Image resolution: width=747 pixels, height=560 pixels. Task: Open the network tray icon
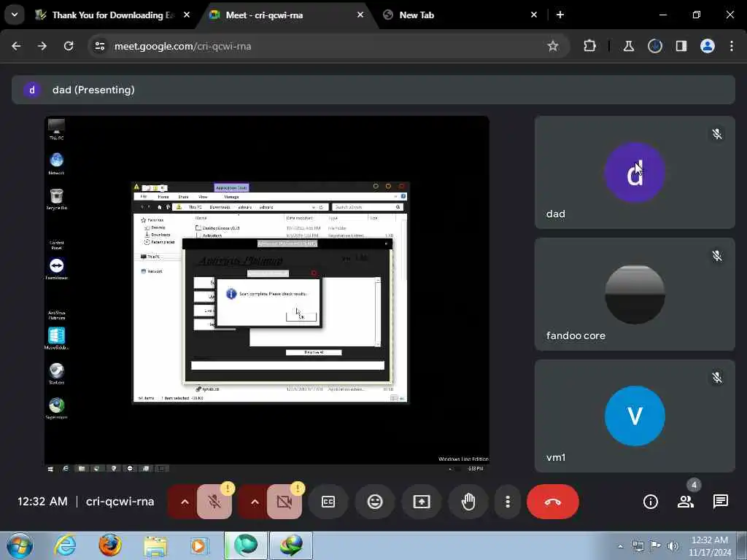(x=638, y=546)
